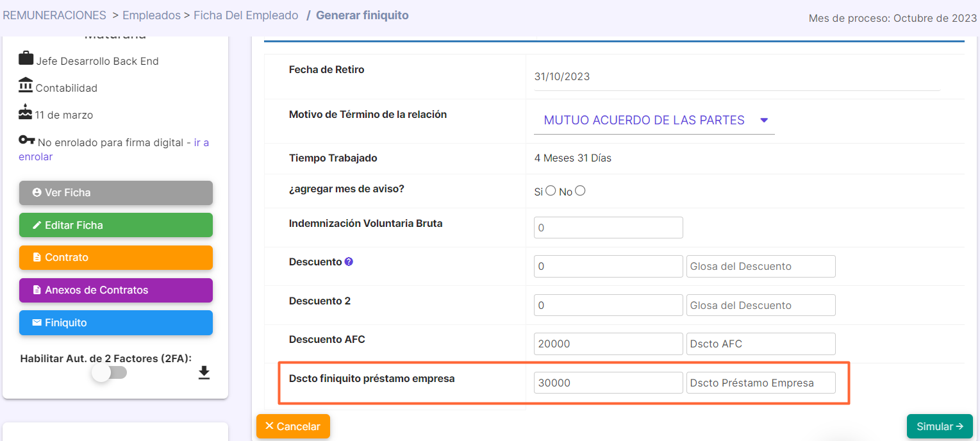Follow the ir a enrolar link
This screenshot has width=980, height=441.
pos(114,149)
